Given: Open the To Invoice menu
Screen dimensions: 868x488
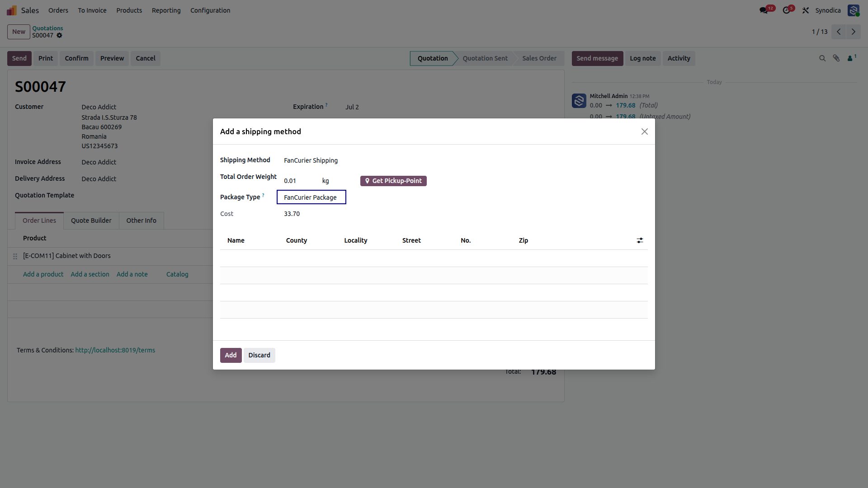Looking at the screenshot, I should point(92,10).
